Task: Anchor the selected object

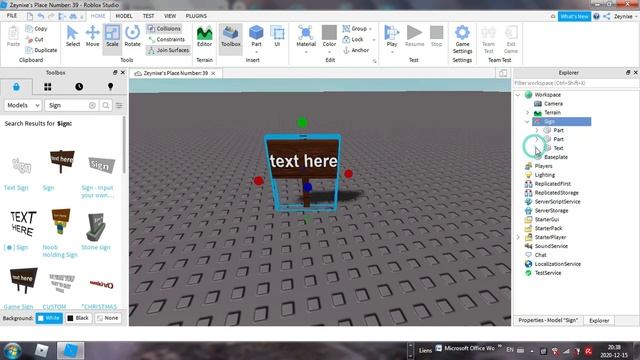Action: [356, 50]
